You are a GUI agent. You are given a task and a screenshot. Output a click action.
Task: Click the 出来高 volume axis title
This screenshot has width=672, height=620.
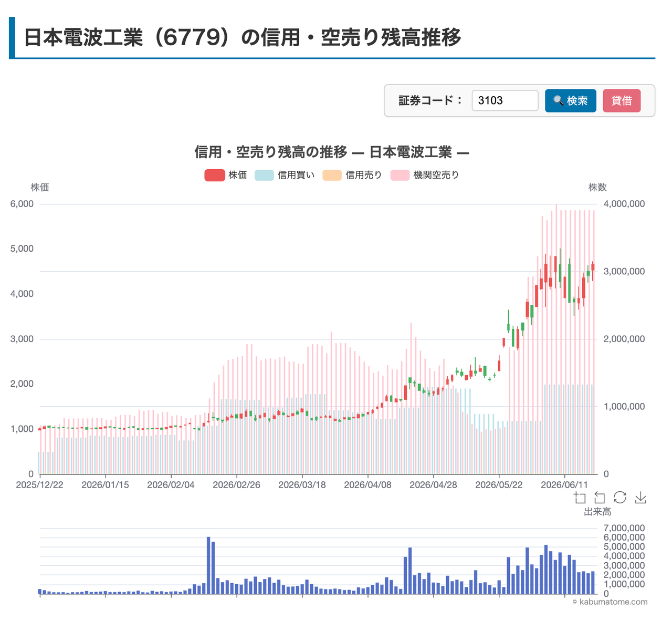(x=597, y=512)
